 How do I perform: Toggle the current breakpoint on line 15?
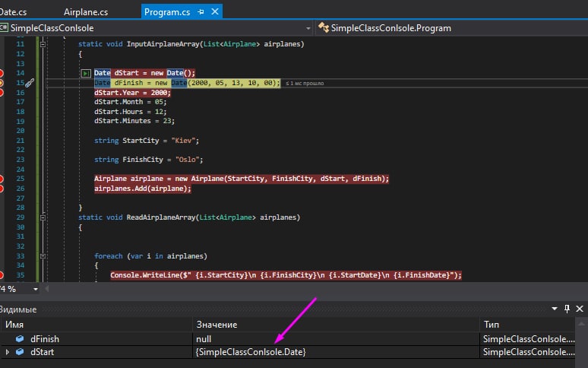click(x=1, y=83)
